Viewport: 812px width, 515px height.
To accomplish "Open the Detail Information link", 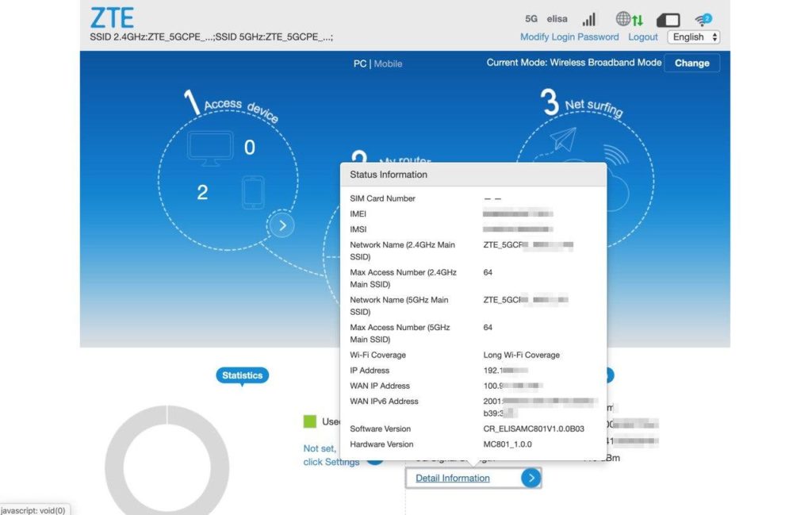I will tap(452, 478).
